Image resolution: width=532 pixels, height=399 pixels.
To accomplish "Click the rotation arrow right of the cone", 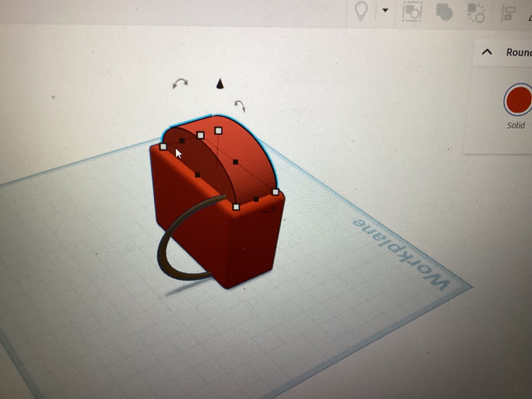I will click(x=240, y=106).
